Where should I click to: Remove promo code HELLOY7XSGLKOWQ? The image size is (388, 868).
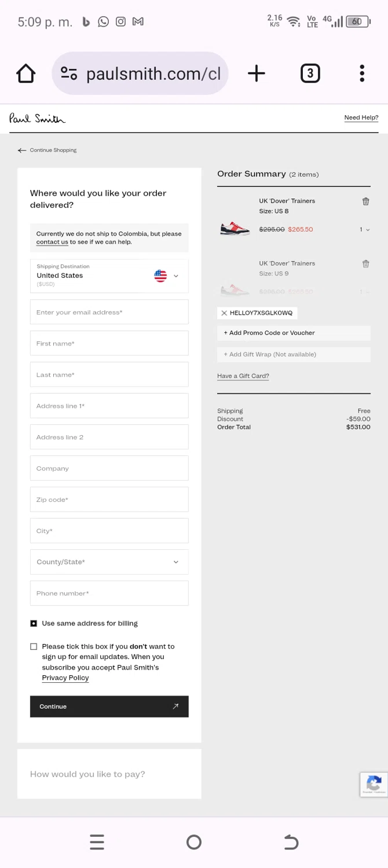[x=224, y=313]
